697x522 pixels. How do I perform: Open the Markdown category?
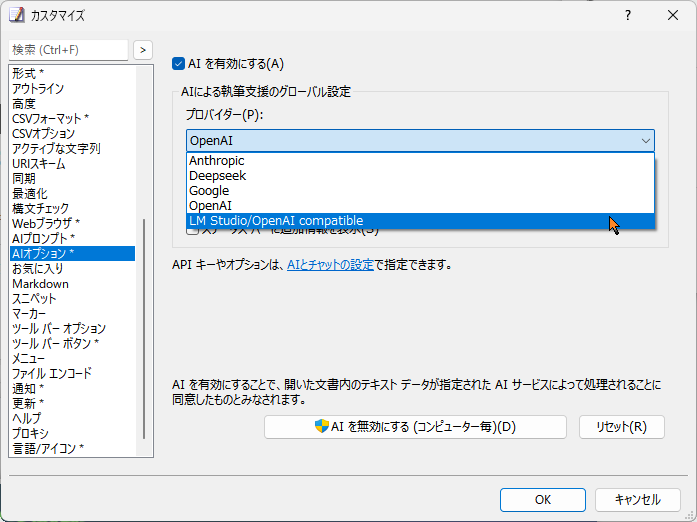click(x=72, y=284)
